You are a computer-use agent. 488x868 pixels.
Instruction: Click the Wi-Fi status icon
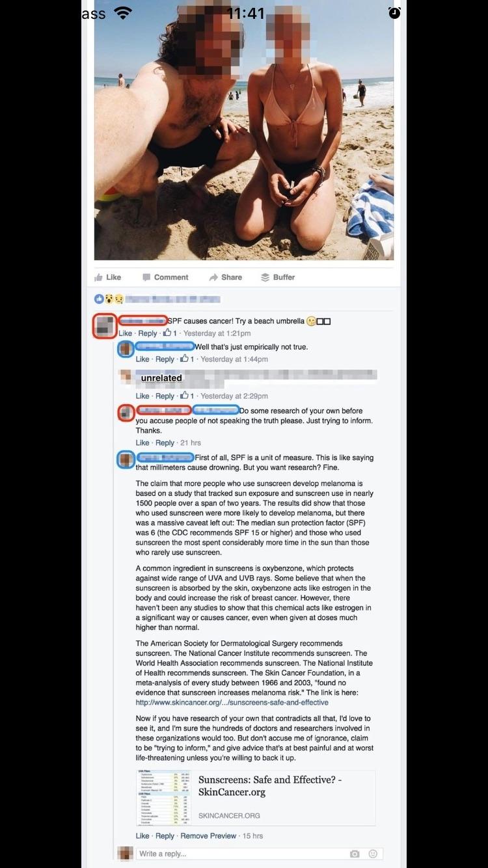(122, 12)
